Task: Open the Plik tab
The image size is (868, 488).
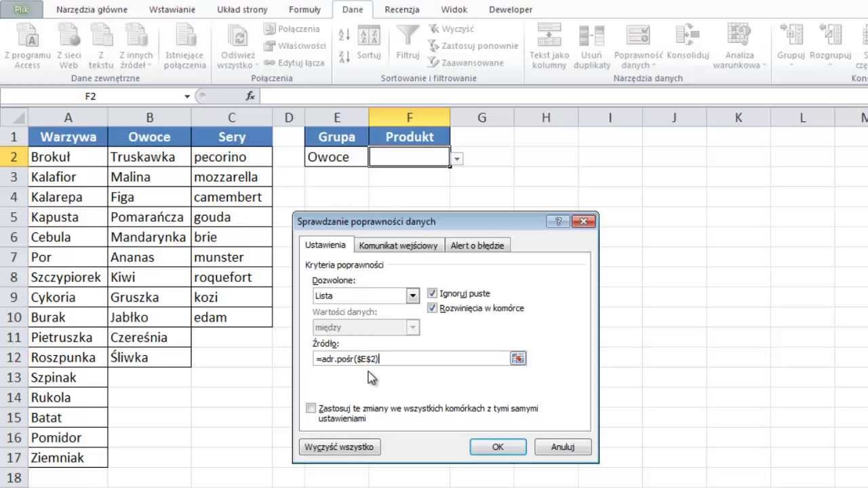Action: [x=22, y=9]
